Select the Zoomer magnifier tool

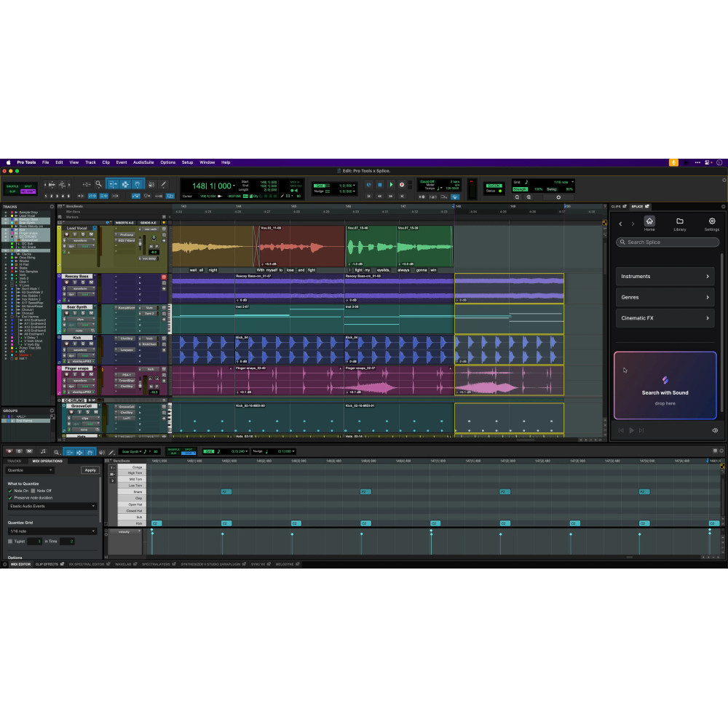pos(98,184)
